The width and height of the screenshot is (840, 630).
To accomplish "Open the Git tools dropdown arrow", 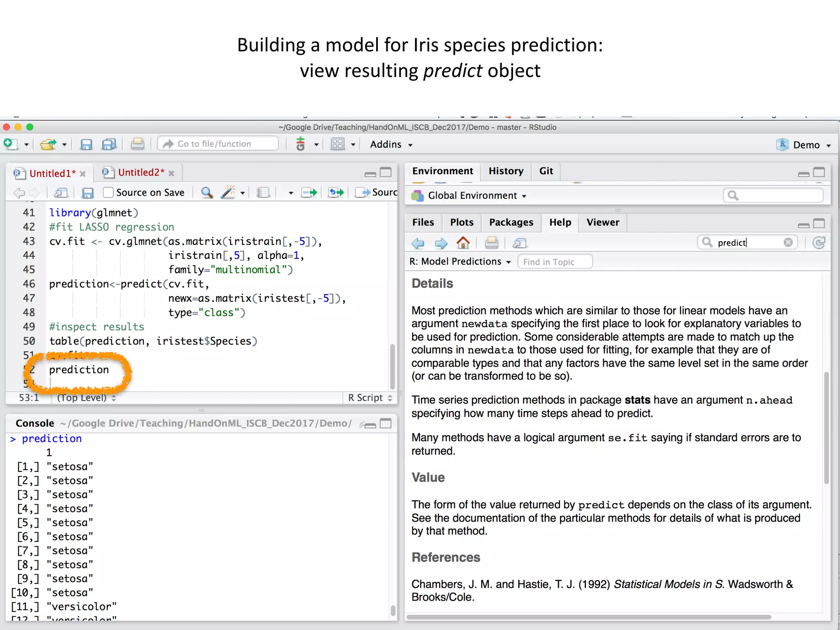I will 316,145.
